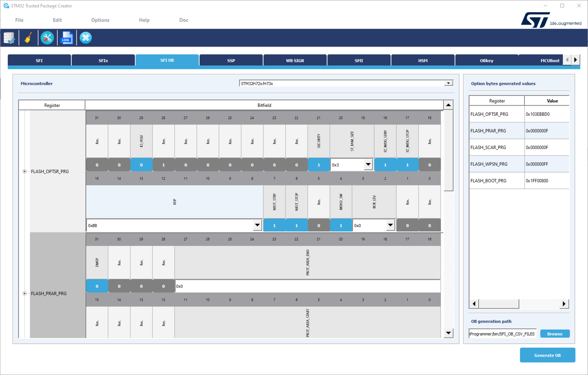This screenshot has height=375, width=588.
Task: Select the FLASH_PRAR_PRG row in values table
Action: tap(519, 131)
